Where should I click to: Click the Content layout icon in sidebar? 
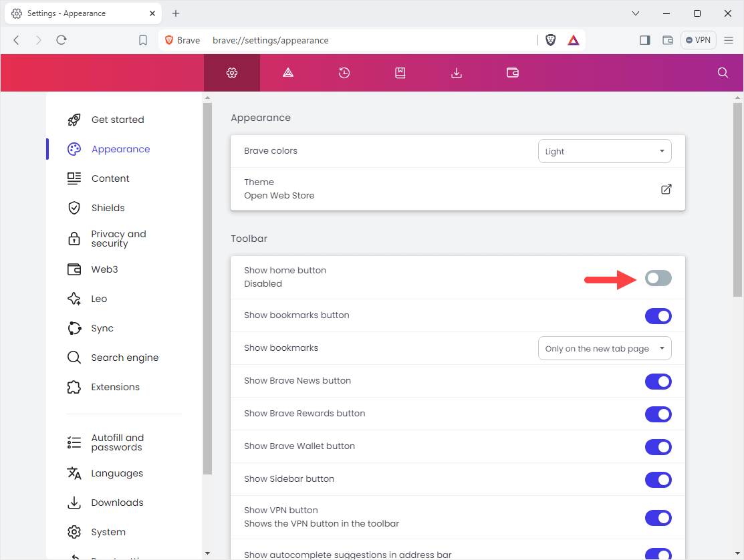click(74, 179)
